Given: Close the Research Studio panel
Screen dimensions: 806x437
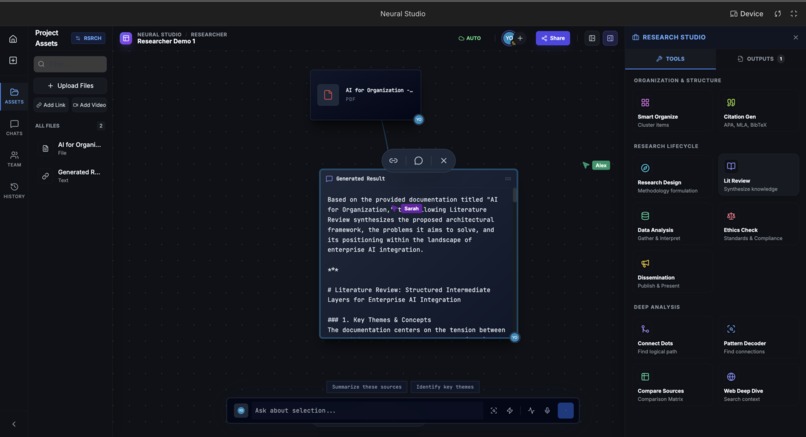Looking at the screenshot, I should [x=796, y=38].
